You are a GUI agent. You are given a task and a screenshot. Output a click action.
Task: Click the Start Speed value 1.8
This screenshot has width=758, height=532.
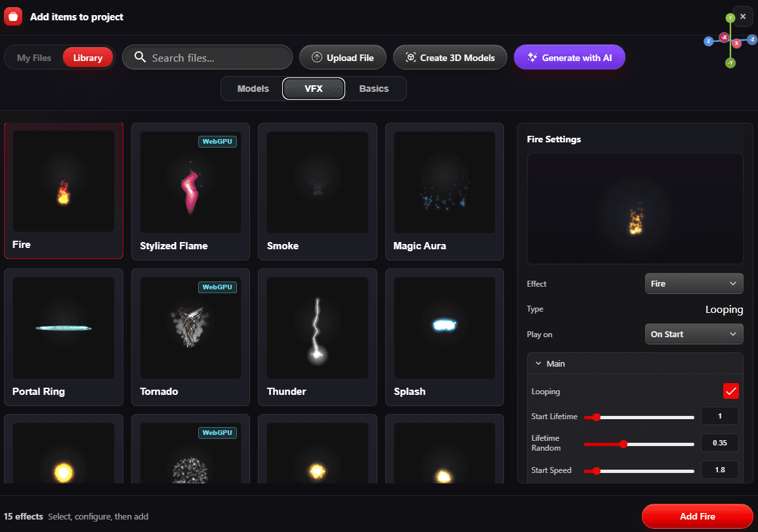[719, 470]
